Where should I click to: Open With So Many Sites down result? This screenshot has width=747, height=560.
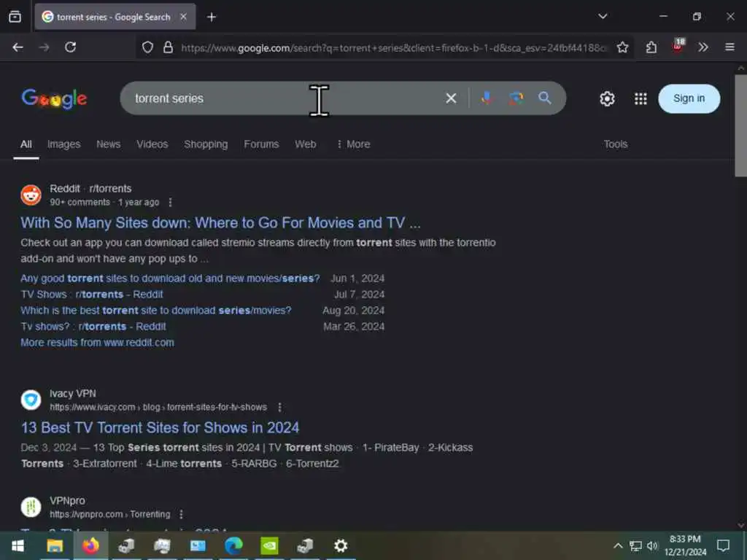pyautogui.click(x=220, y=223)
